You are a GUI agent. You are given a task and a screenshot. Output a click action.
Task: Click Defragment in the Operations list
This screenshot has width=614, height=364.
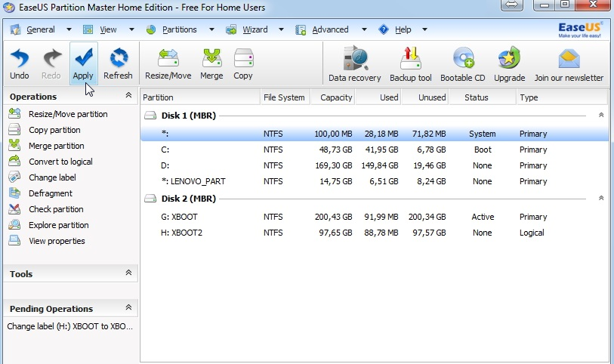[50, 193]
